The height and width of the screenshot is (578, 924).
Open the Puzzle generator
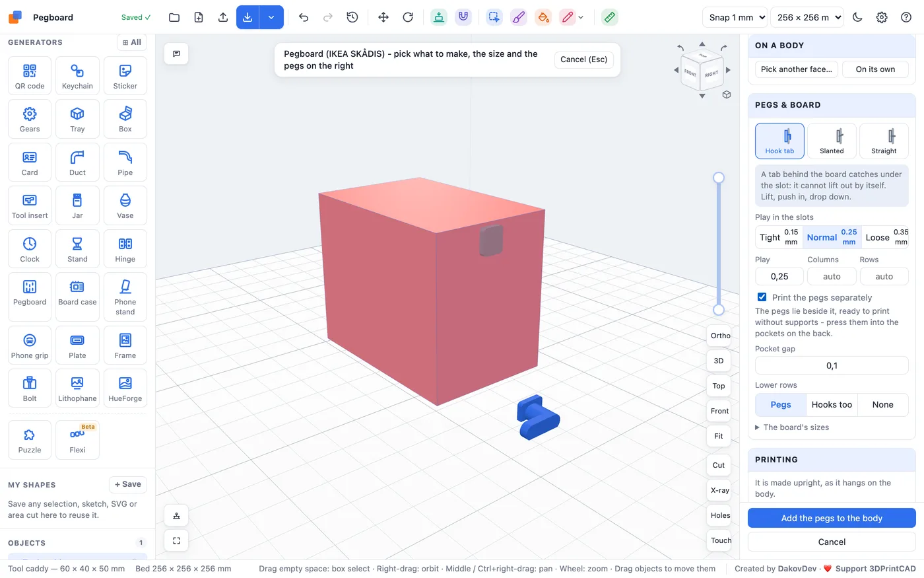[30, 440]
